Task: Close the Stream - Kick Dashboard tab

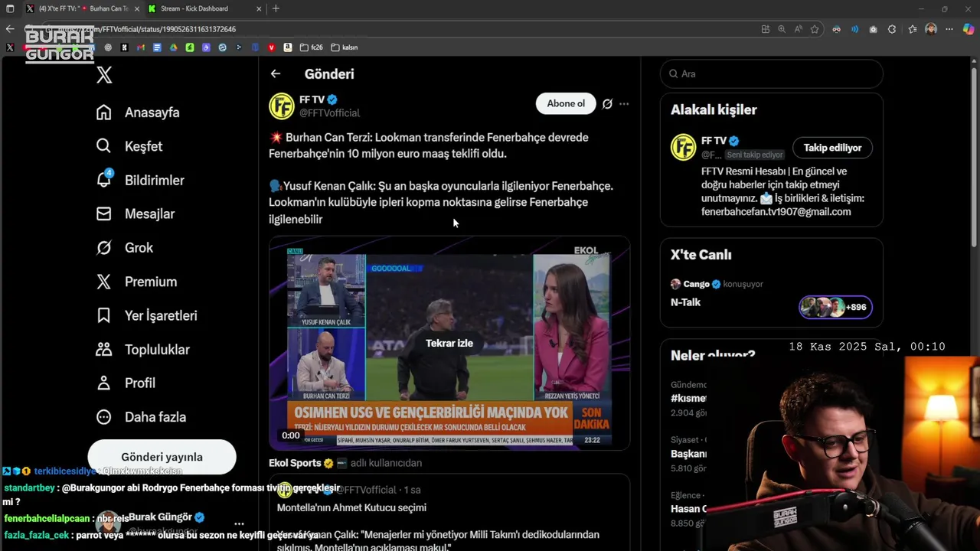Action: [x=259, y=8]
